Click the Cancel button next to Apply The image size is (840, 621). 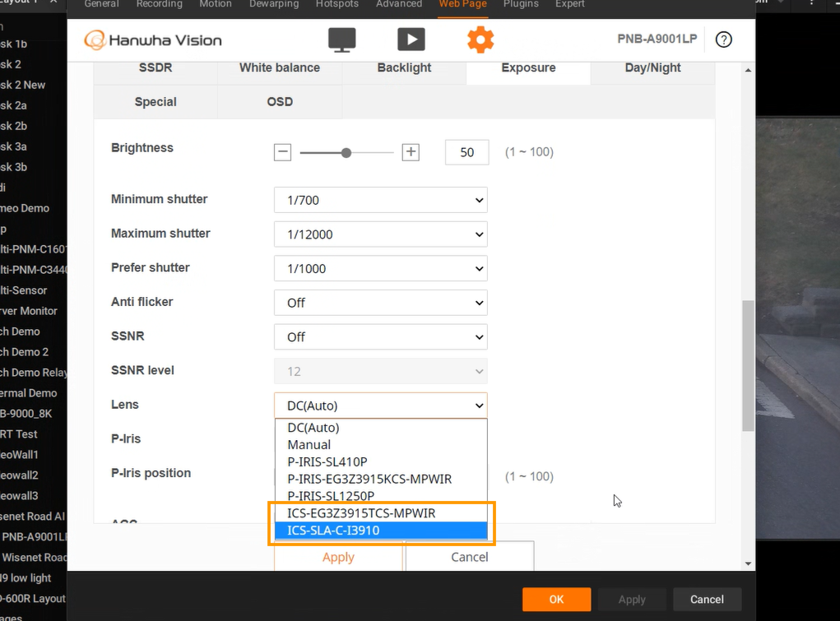pos(468,557)
